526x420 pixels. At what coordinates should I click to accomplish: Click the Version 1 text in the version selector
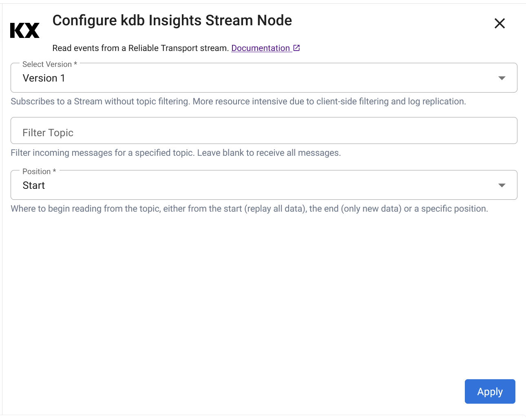pyautogui.click(x=44, y=78)
